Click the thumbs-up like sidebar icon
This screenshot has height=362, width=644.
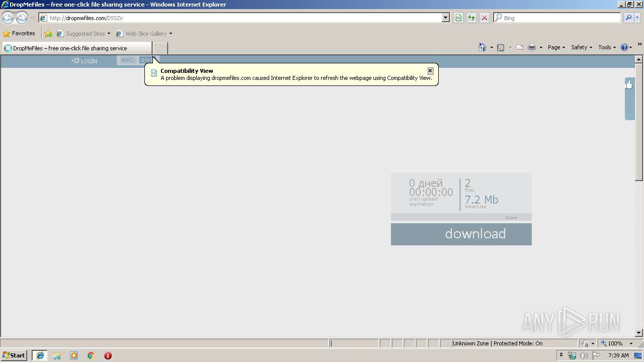tap(629, 85)
